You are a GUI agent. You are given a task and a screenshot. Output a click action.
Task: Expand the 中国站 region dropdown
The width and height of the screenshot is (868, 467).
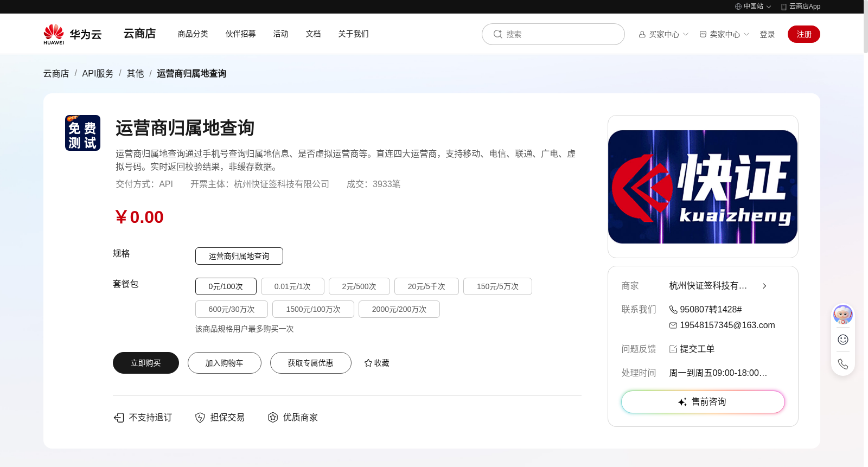(x=769, y=7)
